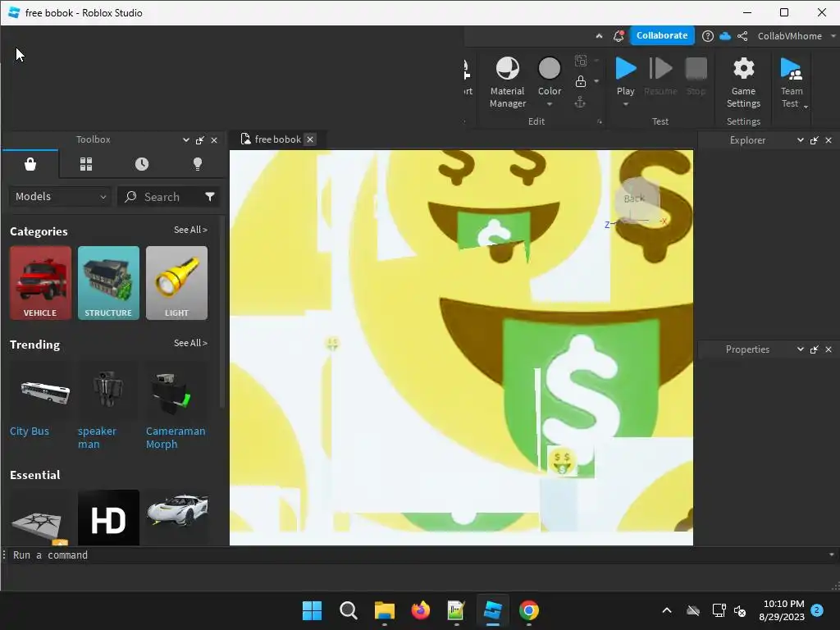Viewport: 840px width, 630px height.
Task: Select the Toolbox Creations lightbulb tab
Action: [x=198, y=164]
